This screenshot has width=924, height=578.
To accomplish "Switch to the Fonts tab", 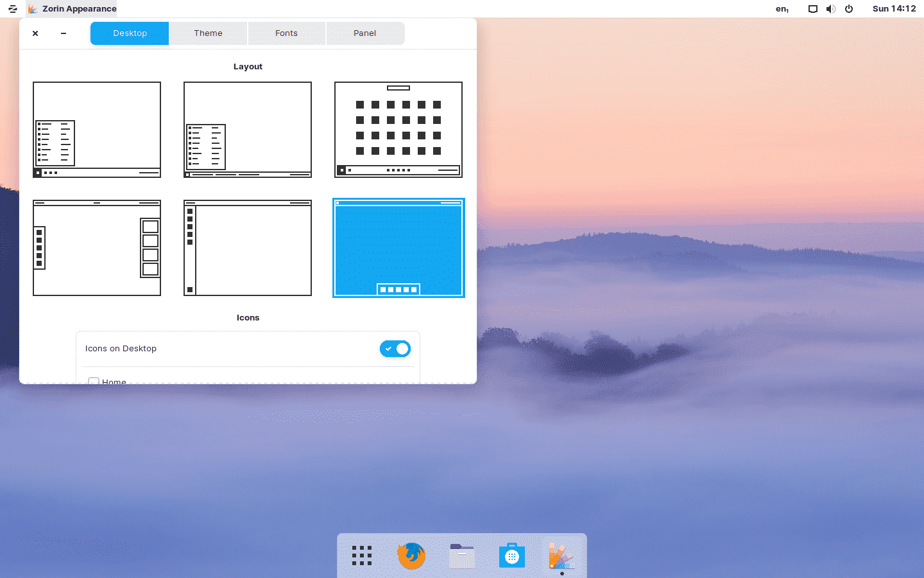I will click(x=286, y=33).
